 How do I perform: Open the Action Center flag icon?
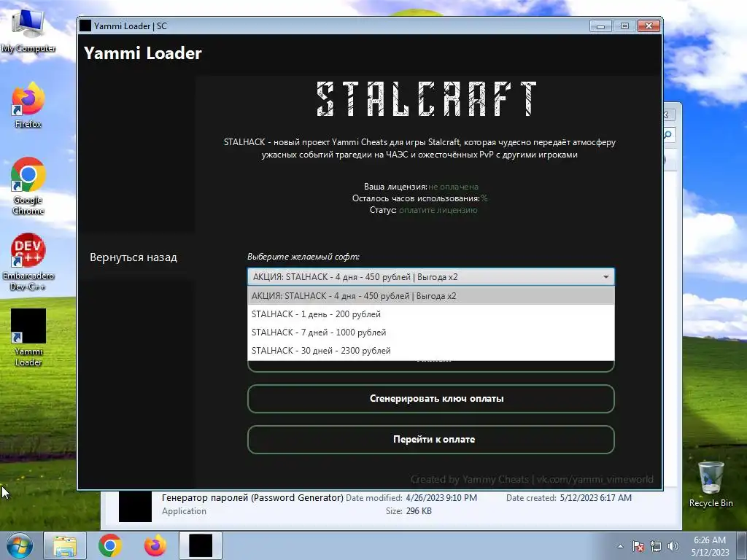coord(638,546)
